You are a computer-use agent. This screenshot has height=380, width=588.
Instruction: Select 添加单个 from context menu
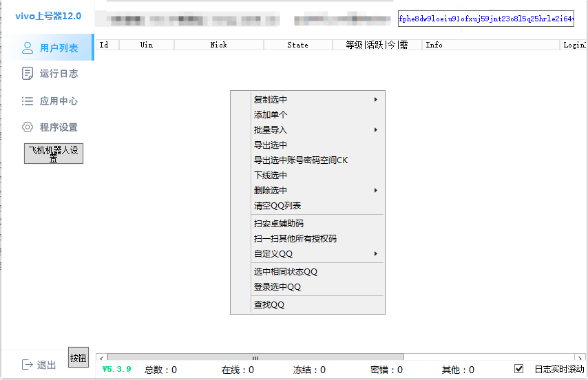coord(271,115)
